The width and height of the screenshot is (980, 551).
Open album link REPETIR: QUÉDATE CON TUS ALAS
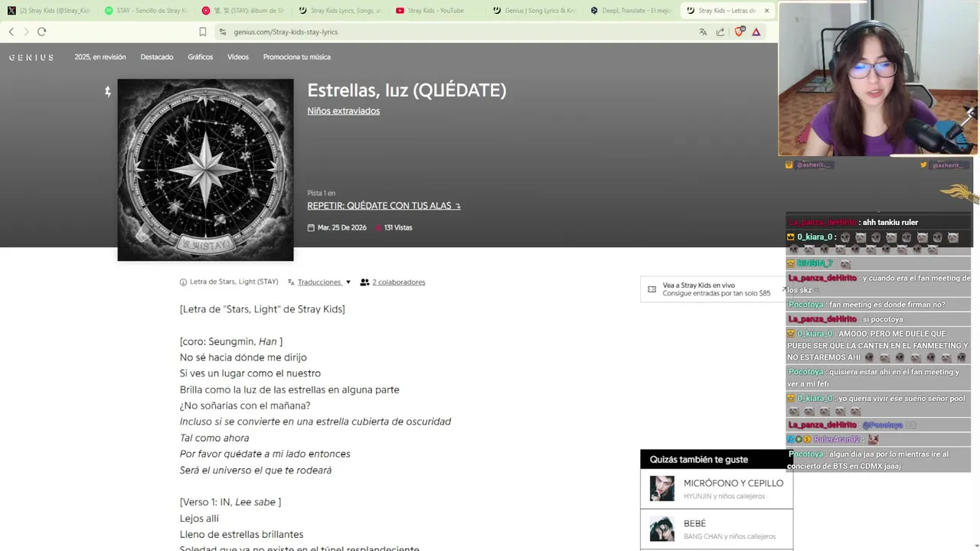pyautogui.click(x=384, y=206)
